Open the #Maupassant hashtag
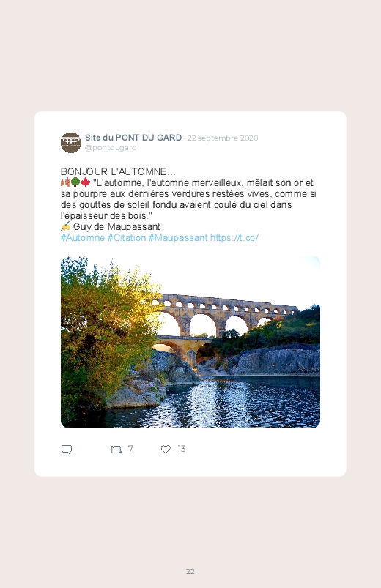The width and height of the screenshot is (381, 588). point(178,238)
